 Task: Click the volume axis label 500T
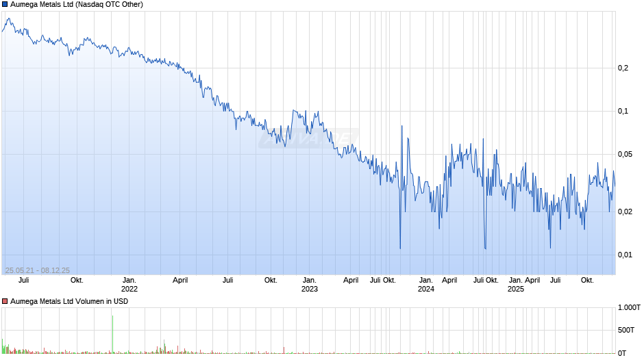coord(626,330)
